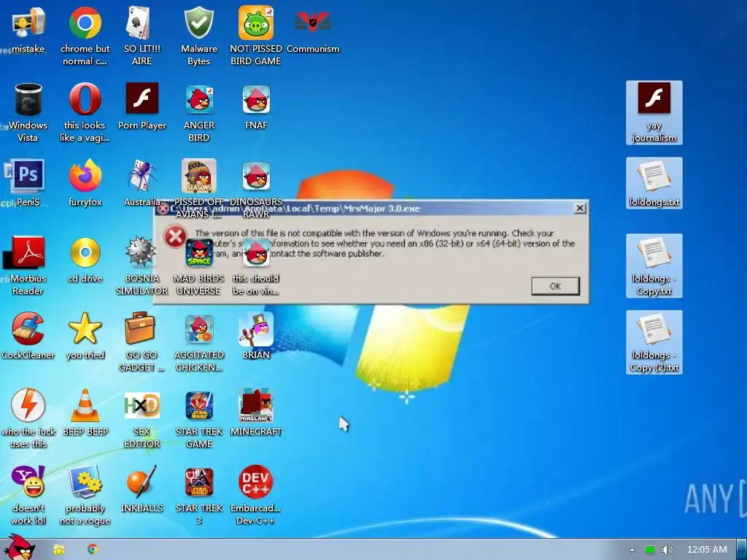Select the 'loldongs - Copy (2).txt' file
747x560 pixels.
pyautogui.click(x=654, y=343)
